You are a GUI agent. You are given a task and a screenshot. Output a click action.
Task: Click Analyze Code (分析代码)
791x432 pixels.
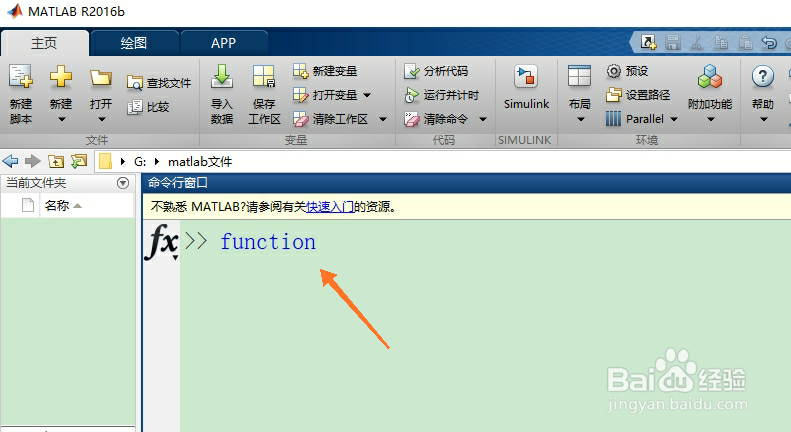pyautogui.click(x=436, y=71)
